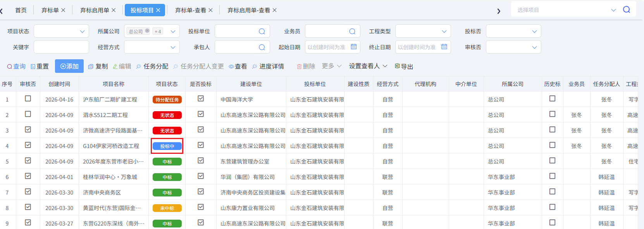The width and height of the screenshot is (644, 229).
Task: Click 东营建筑管理办公室 cell
Action: 245,162
